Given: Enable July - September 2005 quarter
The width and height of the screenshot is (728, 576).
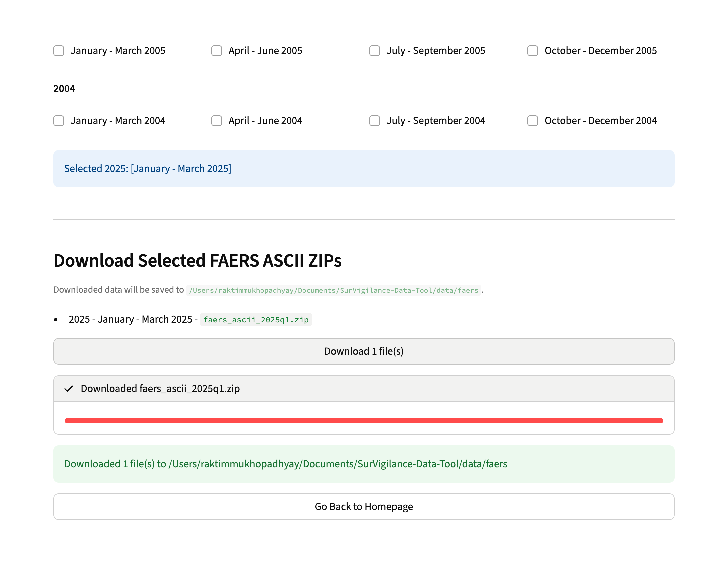Looking at the screenshot, I should click(x=374, y=51).
